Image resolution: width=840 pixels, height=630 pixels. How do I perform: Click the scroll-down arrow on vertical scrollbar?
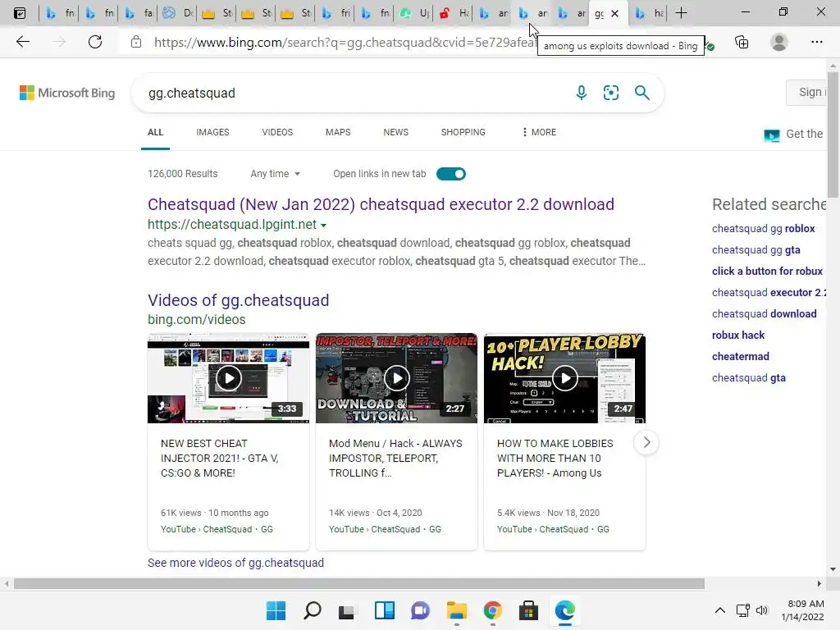pyautogui.click(x=833, y=569)
